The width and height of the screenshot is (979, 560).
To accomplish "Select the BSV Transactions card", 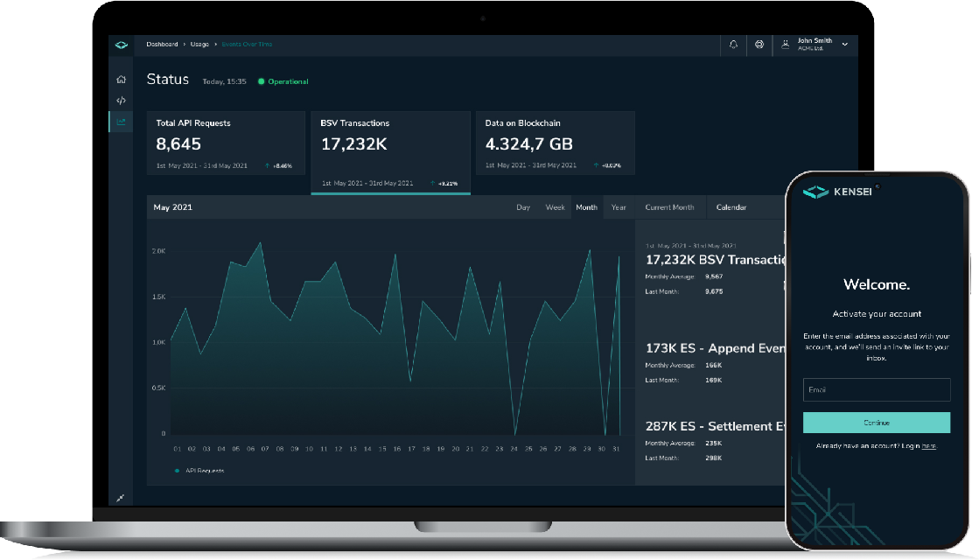I will pyautogui.click(x=391, y=152).
